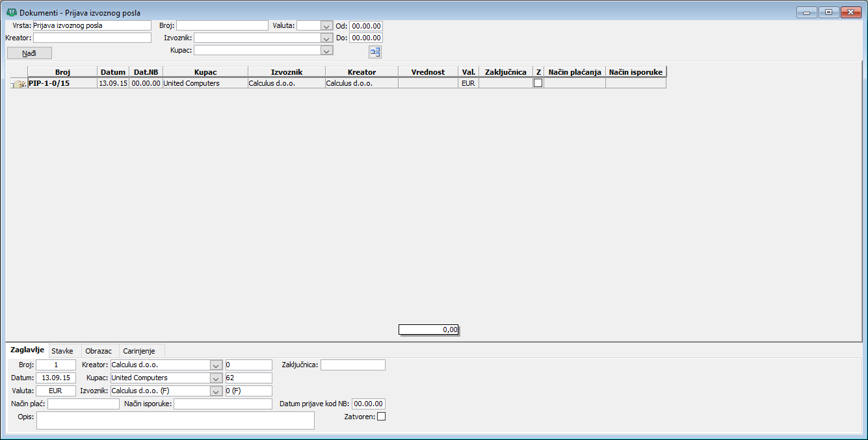Close the Dokumenti window
868x440 pixels.
coord(850,12)
